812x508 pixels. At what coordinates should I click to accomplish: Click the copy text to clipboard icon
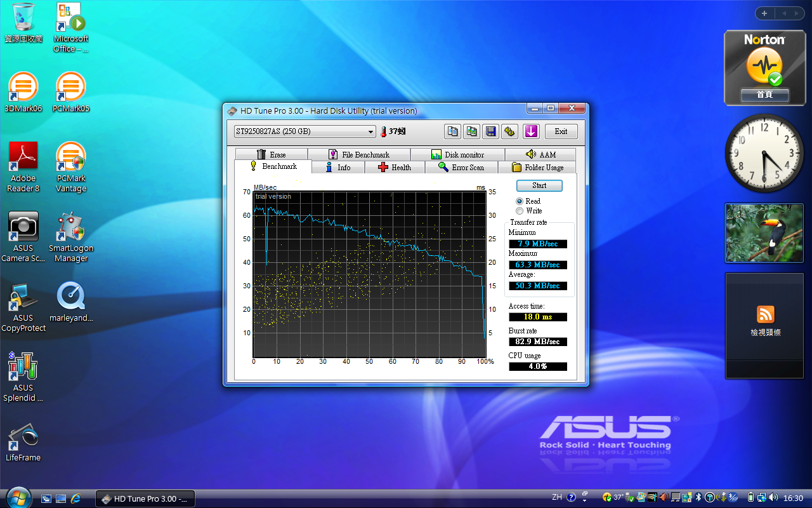452,131
